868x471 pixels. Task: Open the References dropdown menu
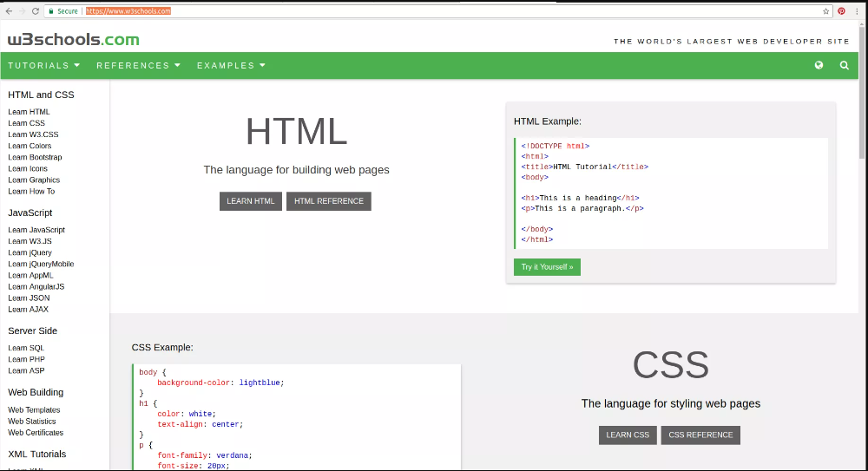tap(139, 65)
